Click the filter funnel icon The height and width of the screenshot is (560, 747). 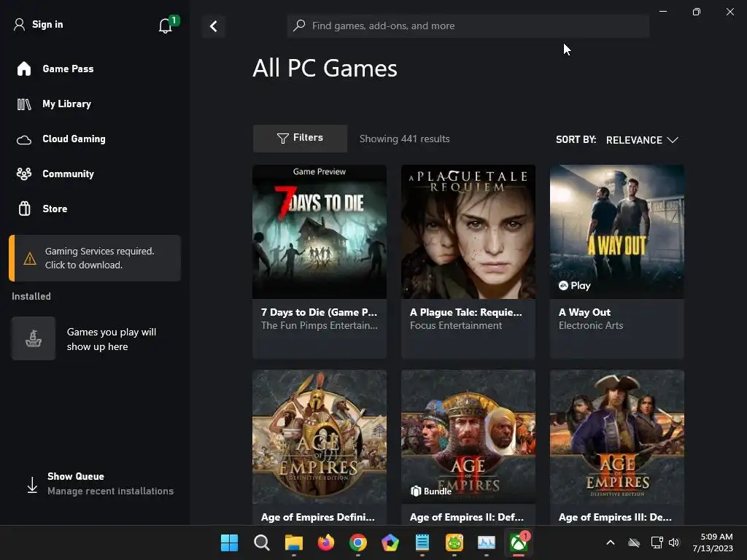(x=282, y=138)
